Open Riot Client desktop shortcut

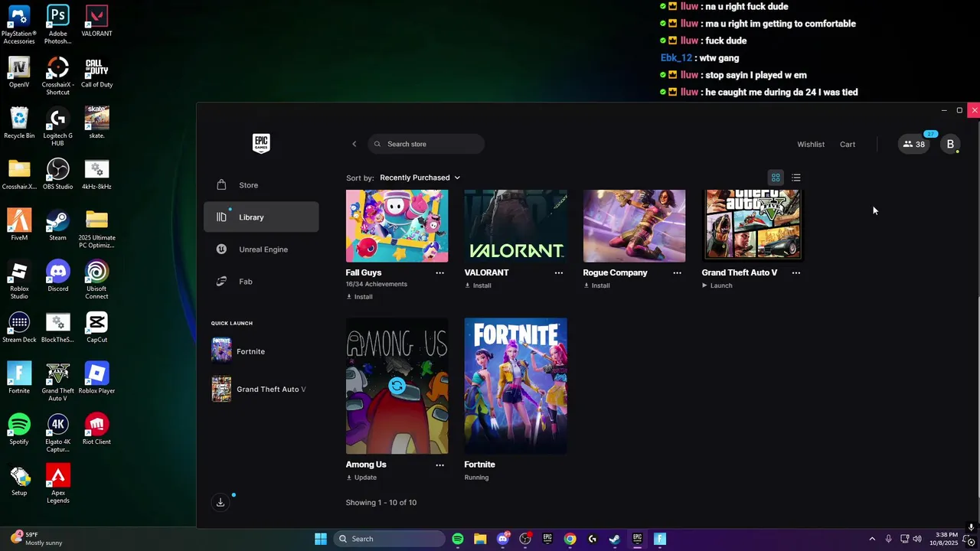tap(96, 430)
